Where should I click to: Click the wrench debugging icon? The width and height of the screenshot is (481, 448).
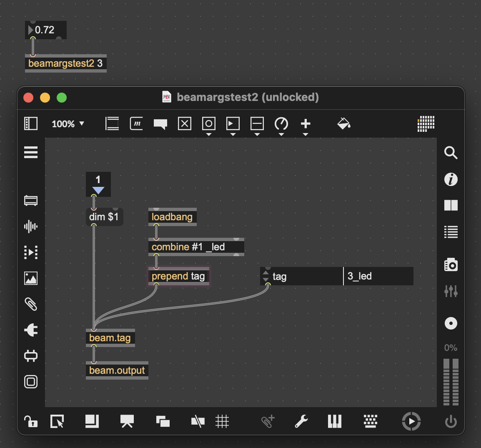pos(301,421)
